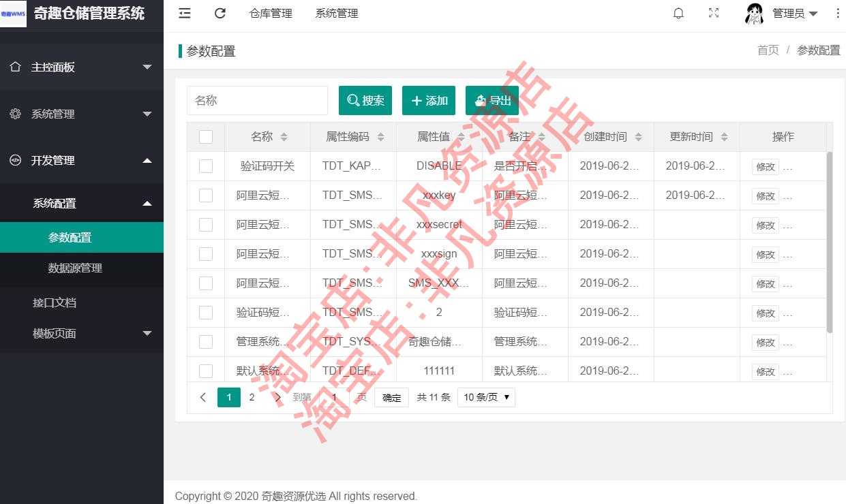Image resolution: width=846 pixels, height=504 pixels.
Task: Open the 10 条/页 page size dropdown
Action: [485, 397]
